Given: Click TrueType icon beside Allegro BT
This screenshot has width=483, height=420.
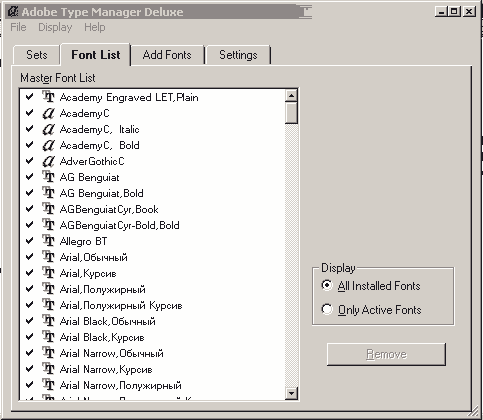Looking at the screenshot, I should (x=48, y=241).
